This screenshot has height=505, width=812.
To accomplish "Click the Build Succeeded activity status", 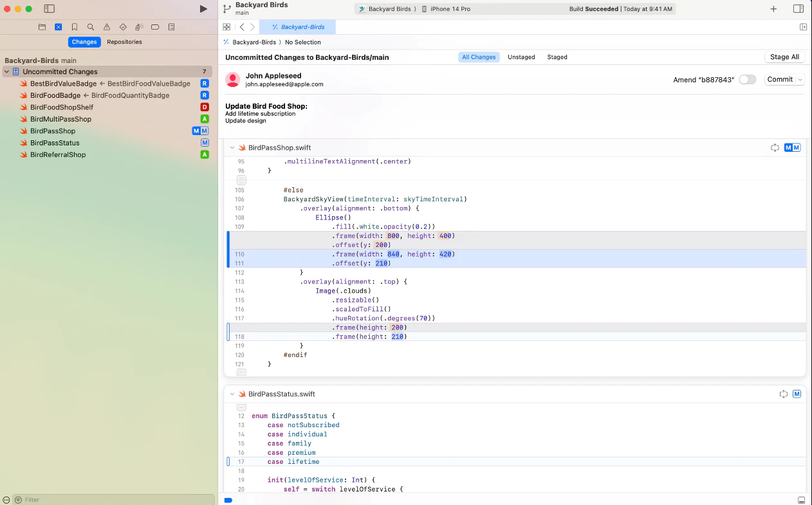I will [620, 9].
